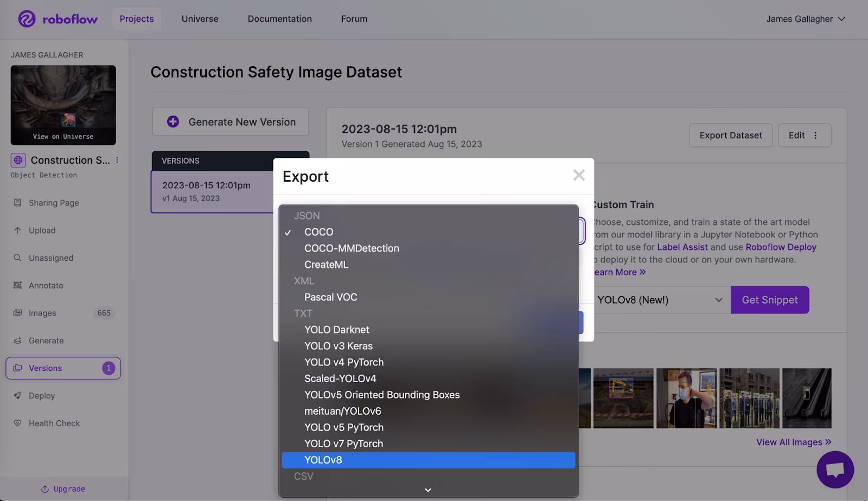Click the plus icon on Generate New Version
The height and width of the screenshot is (501, 868).
(x=173, y=122)
